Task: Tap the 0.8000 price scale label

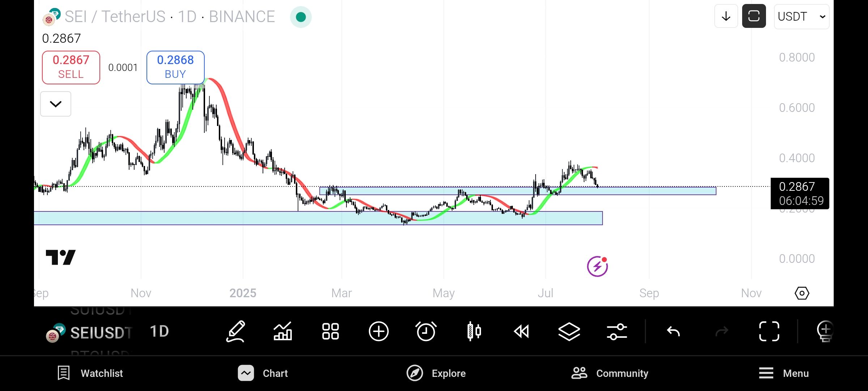Action: pos(797,57)
